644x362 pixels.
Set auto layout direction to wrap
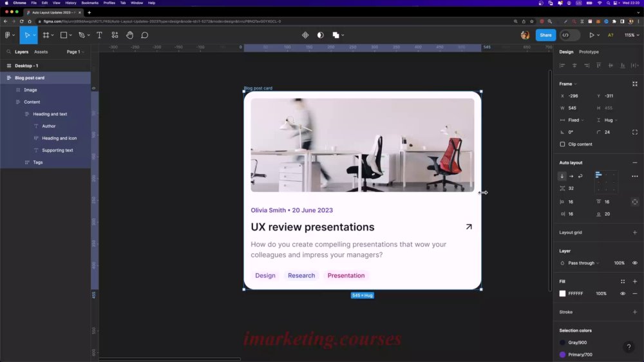580,176
